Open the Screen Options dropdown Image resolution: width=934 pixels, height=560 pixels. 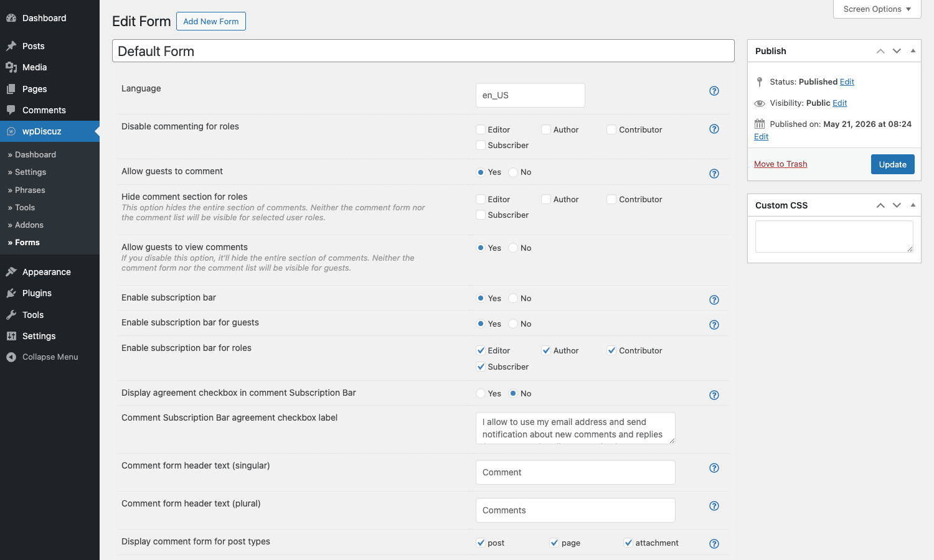[x=877, y=9]
